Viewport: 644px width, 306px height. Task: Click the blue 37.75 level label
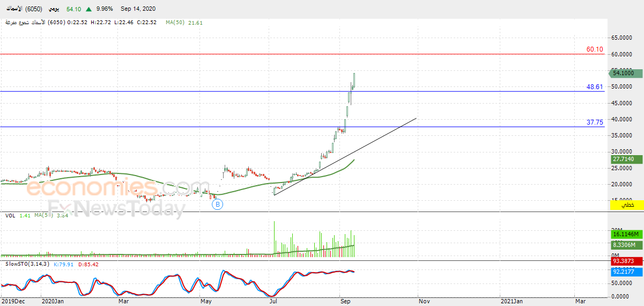(x=595, y=122)
